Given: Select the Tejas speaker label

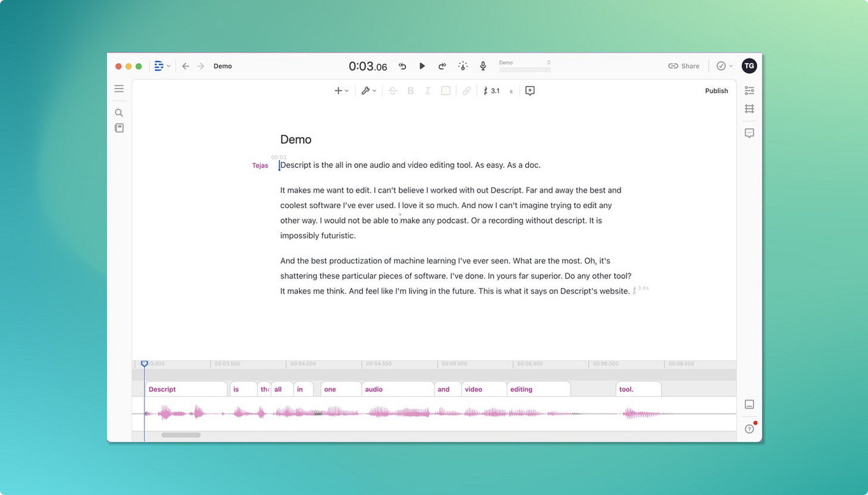Looking at the screenshot, I should coord(260,166).
